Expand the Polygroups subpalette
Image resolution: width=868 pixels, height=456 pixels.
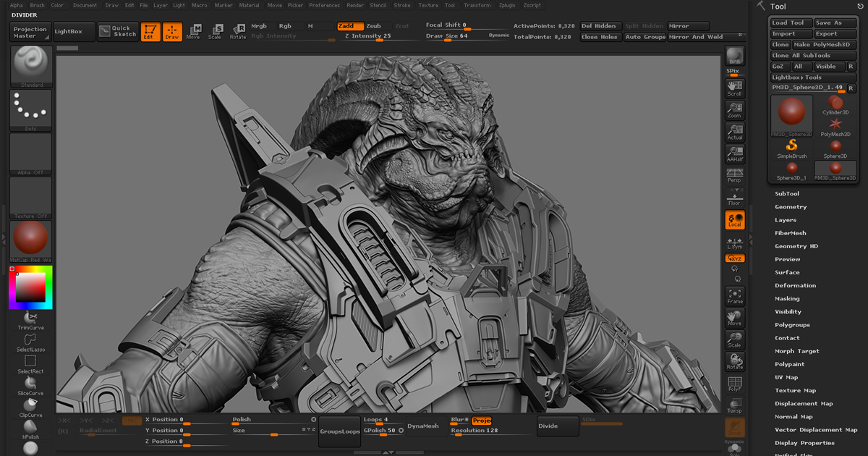[792, 325]
